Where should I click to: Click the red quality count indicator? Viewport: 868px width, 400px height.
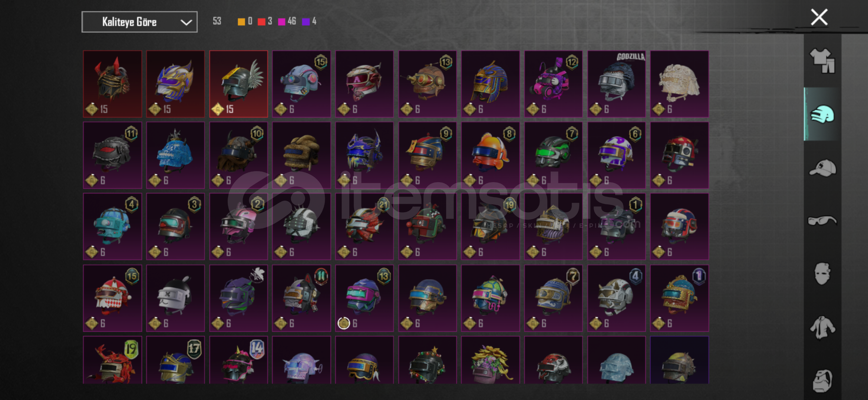click(265, 21)
